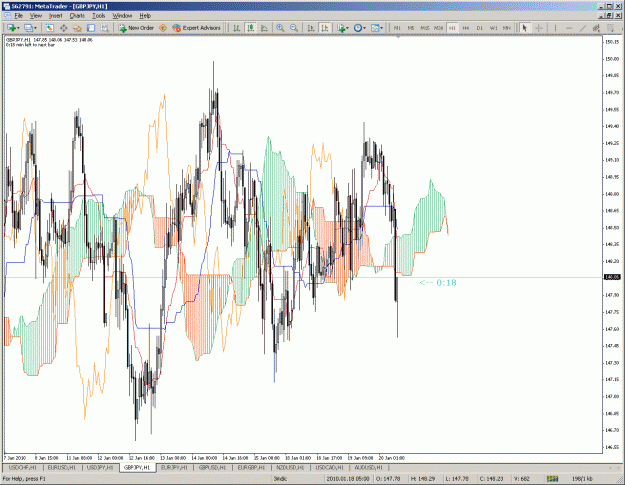This screenshot has height=485, width=625.
Task: Select the M1 timeframe
Action: coord(397,28)
